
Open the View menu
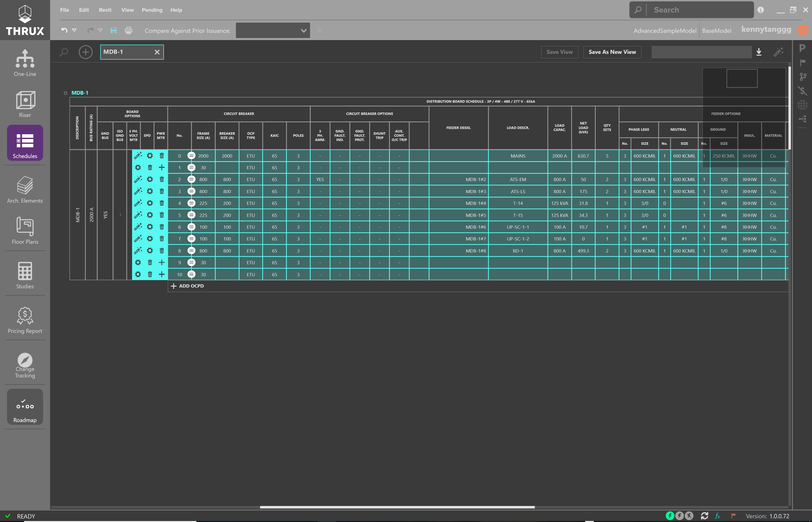[x=128, y=10]
